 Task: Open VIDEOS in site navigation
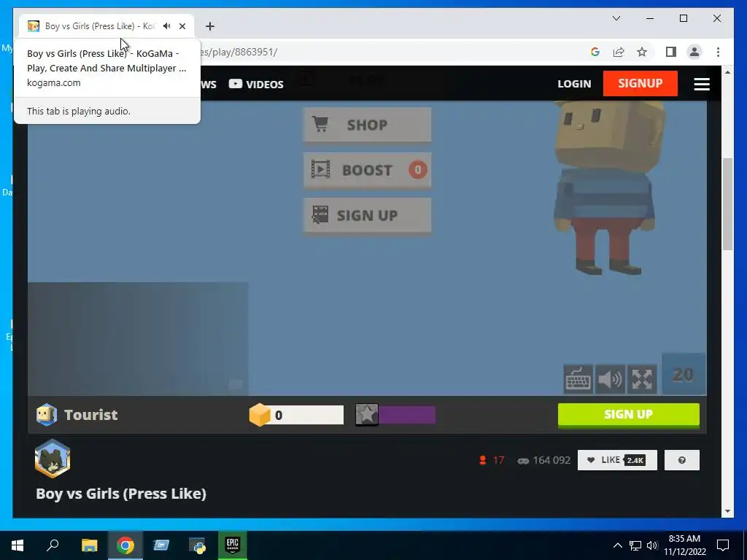[x=256, y=85]
